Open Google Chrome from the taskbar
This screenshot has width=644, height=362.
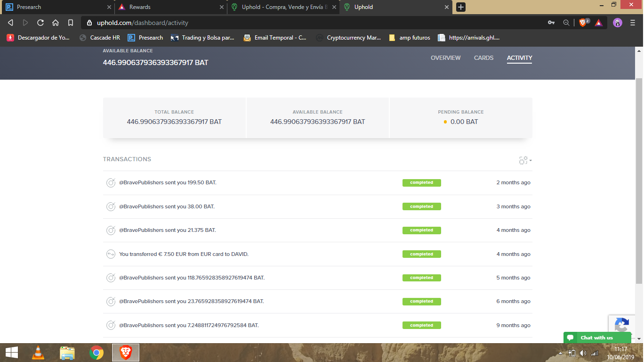(x=97, y=353)
